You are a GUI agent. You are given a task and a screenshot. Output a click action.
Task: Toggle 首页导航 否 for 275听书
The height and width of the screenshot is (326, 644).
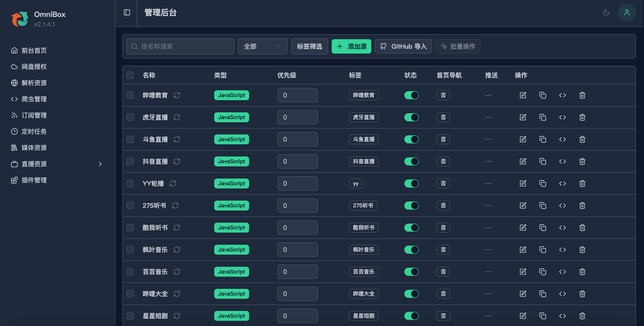pyautogui.click(x=443, y=205)
